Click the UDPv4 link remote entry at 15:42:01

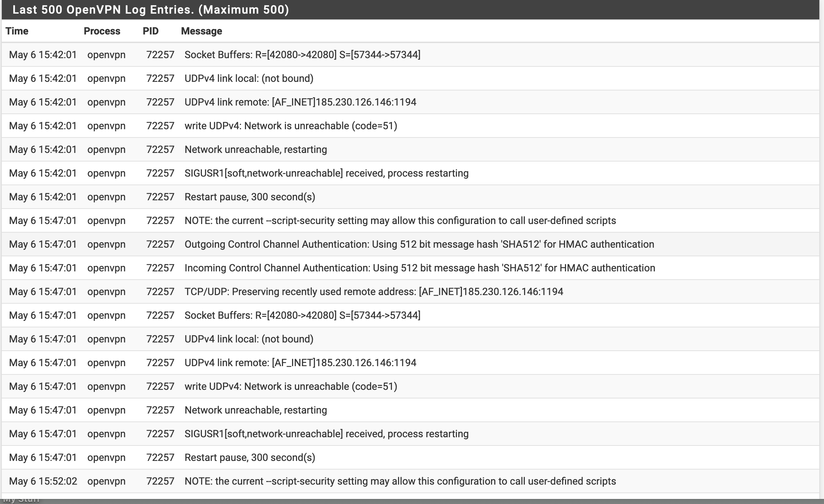click(x=411, y=102)
